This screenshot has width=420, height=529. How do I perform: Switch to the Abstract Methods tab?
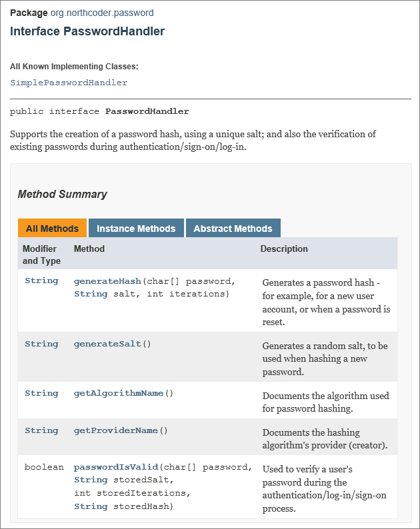[x=233, y=229]
